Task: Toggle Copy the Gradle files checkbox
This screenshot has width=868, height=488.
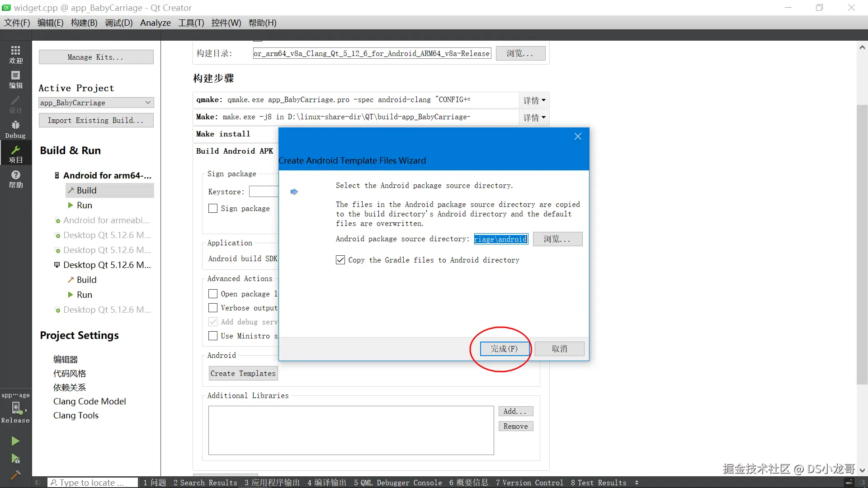Action: [340, 260]
